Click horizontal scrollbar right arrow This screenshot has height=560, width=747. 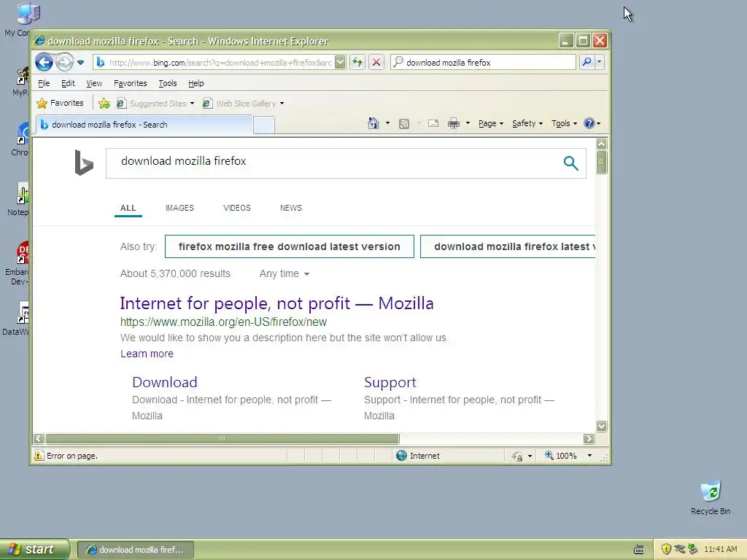(x=589, y=438)
